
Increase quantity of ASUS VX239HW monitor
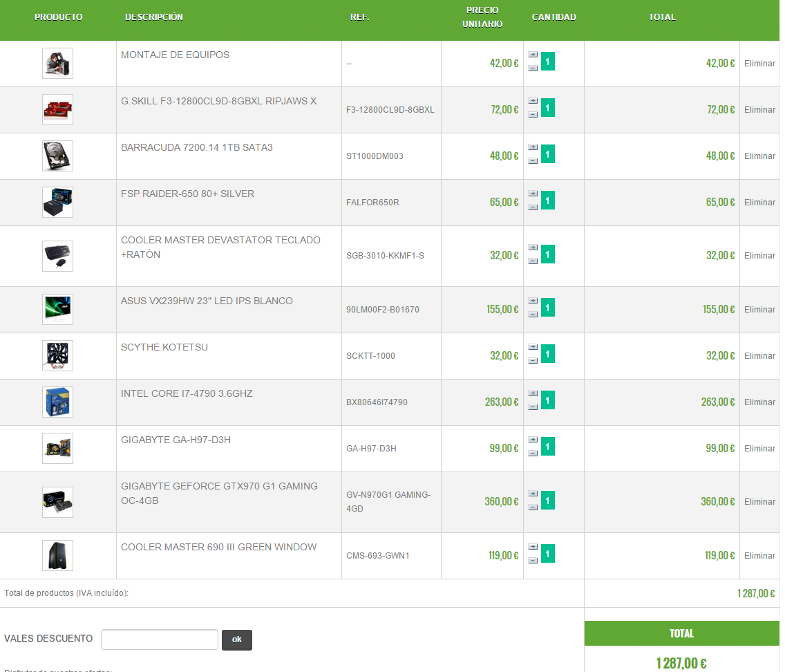pyautogui.click(x=533, y=301)
